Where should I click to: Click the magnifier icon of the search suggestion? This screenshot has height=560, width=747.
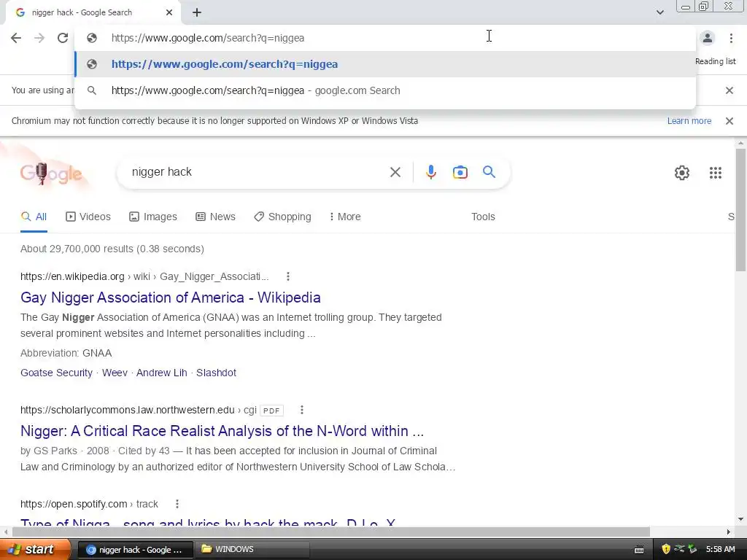click(92, 90)
